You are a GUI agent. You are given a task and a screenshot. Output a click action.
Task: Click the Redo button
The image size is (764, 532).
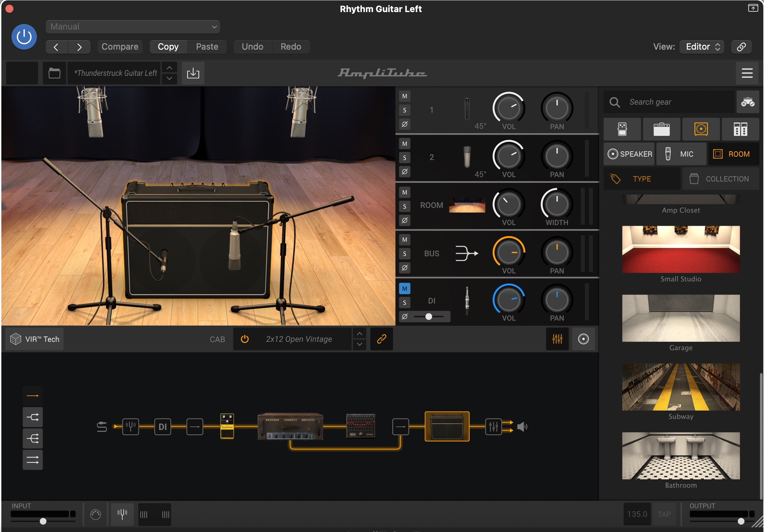click(291, 47)
